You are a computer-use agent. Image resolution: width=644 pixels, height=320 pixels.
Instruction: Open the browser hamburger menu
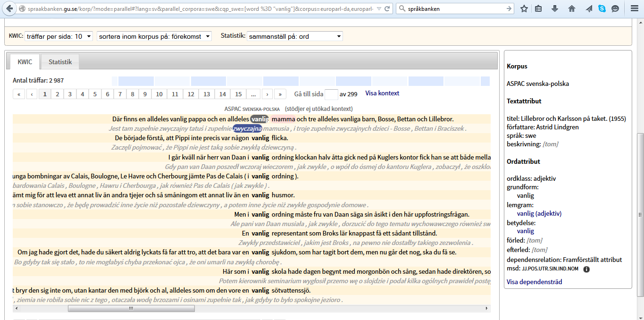pos(635,8)
